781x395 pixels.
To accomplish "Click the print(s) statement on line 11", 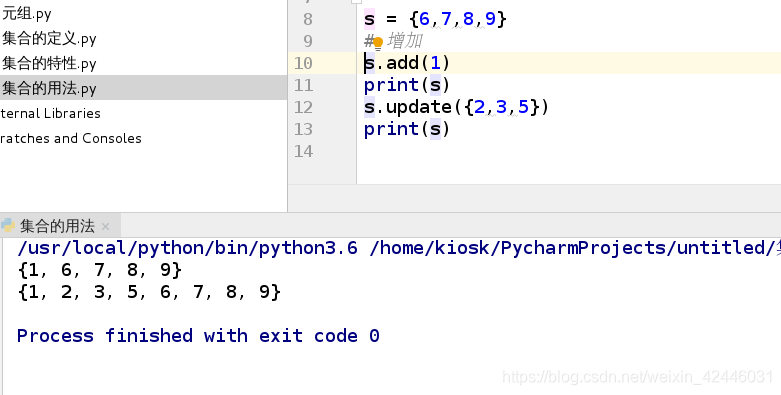I will [407, 85].
